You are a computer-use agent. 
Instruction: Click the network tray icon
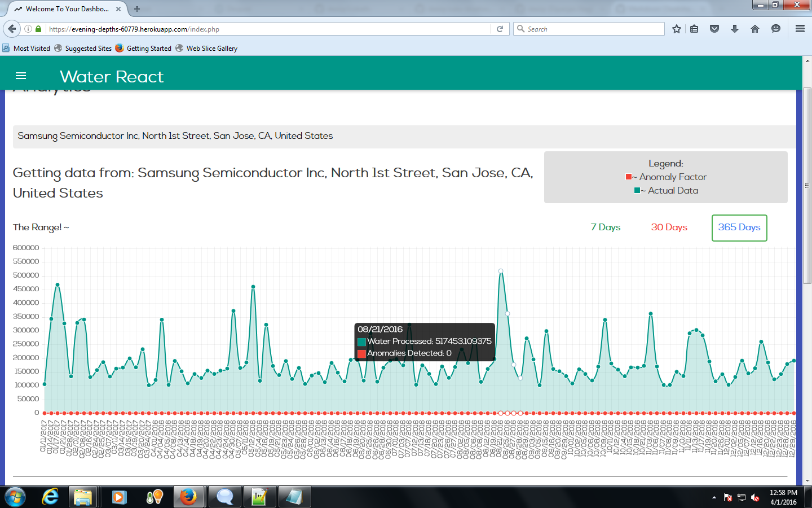tap(742, 498)
